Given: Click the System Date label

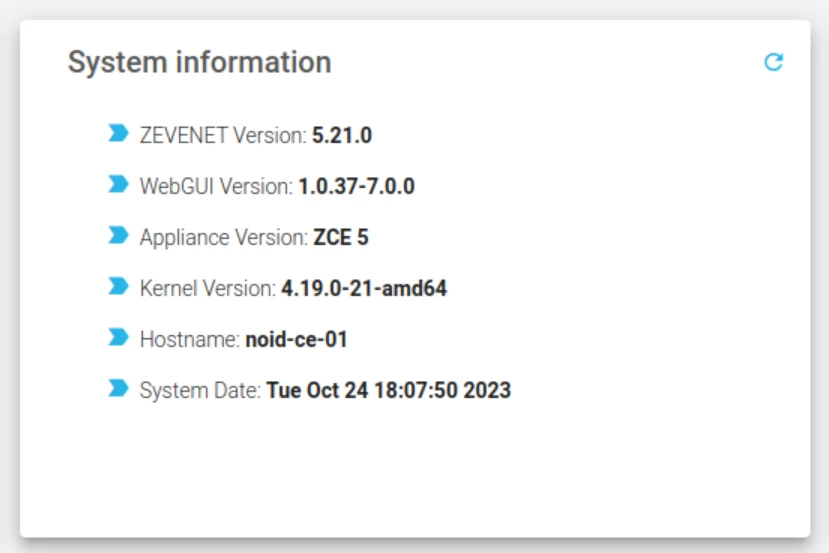Looking at the screenshot, I should (x=200, y=391).
